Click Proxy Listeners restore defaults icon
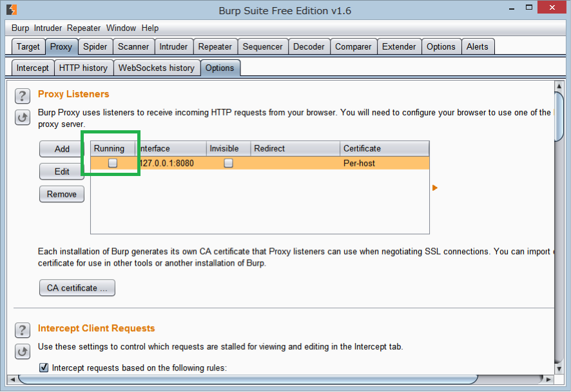Image resolution: width=571 pixels, height=392 pixels. click(22, 117)
